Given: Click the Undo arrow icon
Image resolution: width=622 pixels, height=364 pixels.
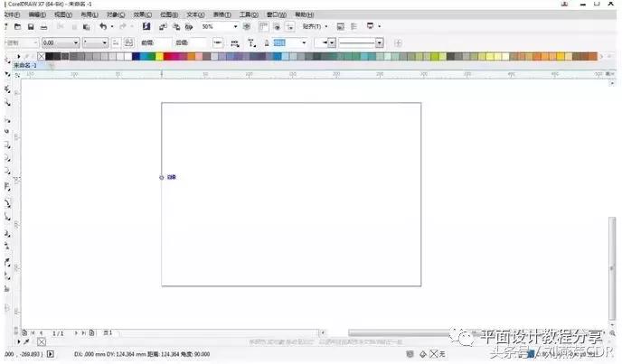Looking at the screenshot, I should click(103, 26).
